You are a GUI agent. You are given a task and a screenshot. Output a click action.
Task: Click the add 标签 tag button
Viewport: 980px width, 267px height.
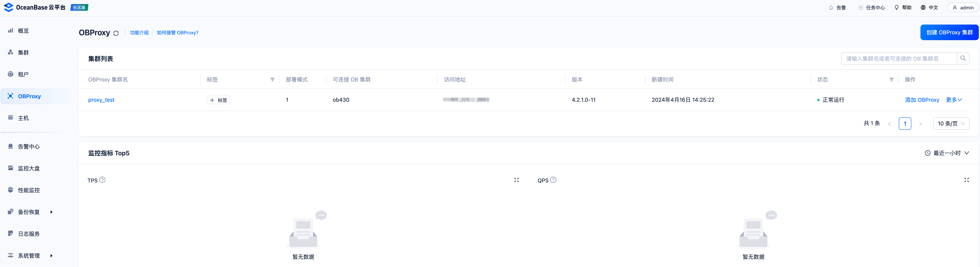coord(218,100)
